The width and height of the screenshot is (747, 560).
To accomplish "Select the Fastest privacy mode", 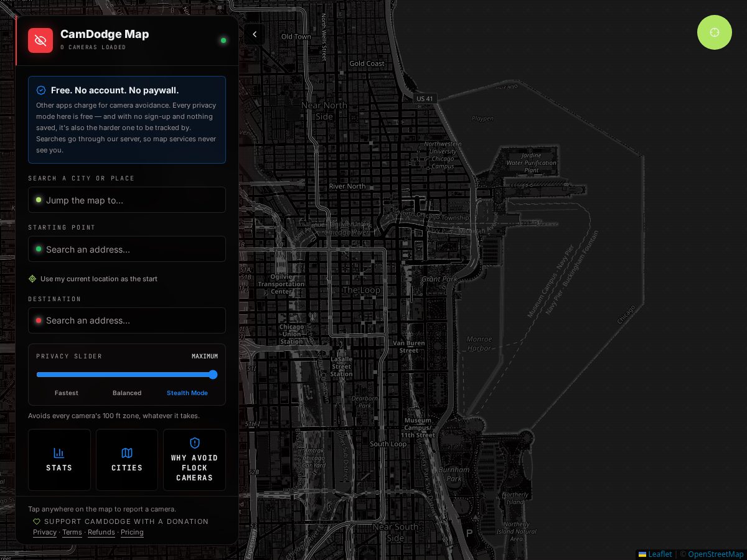I will point(67,393).
